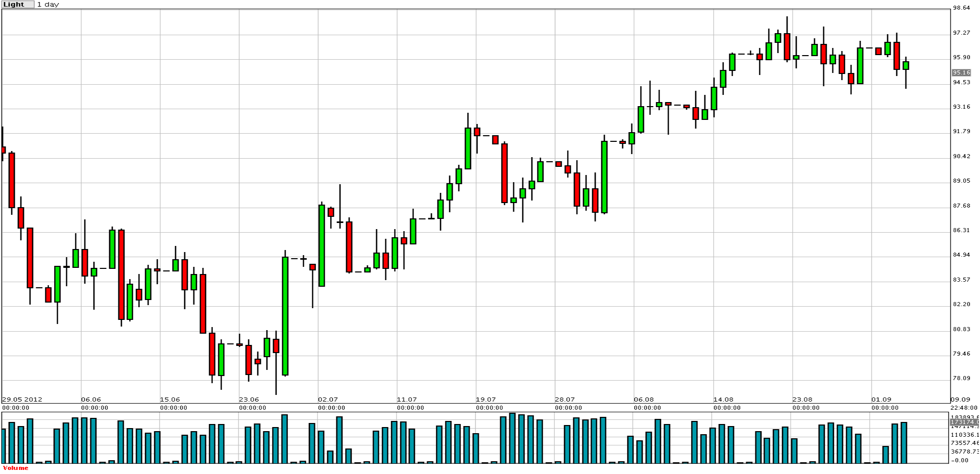
Task: Click the 79.46 price axis label
Action: pos(962,354)
